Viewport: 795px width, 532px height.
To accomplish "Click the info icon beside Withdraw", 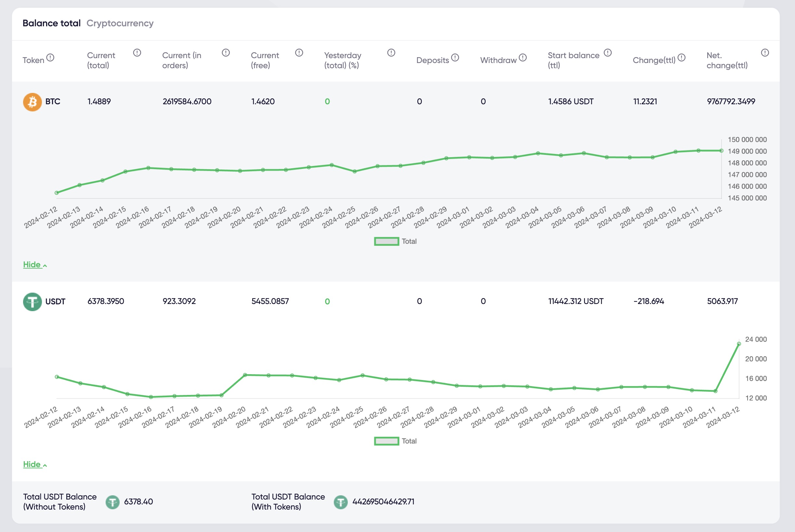I will (523, 58).
